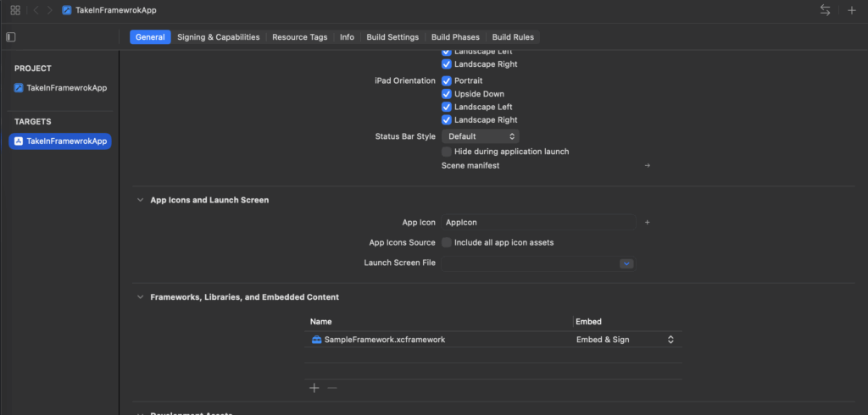Viewport: 868px width, 415px height.
Task: Uncheck iPad Portrait orientation
Action: pos(447,80)
